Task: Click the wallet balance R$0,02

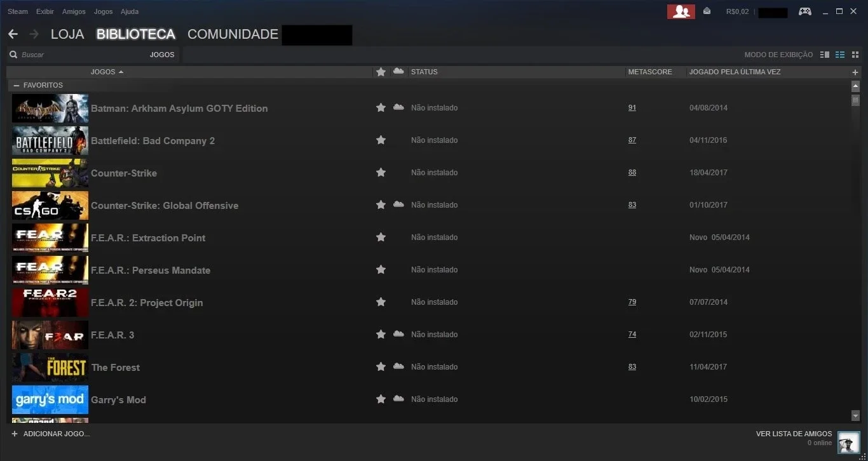Action: pyautogui.click(x=737, y=11)
